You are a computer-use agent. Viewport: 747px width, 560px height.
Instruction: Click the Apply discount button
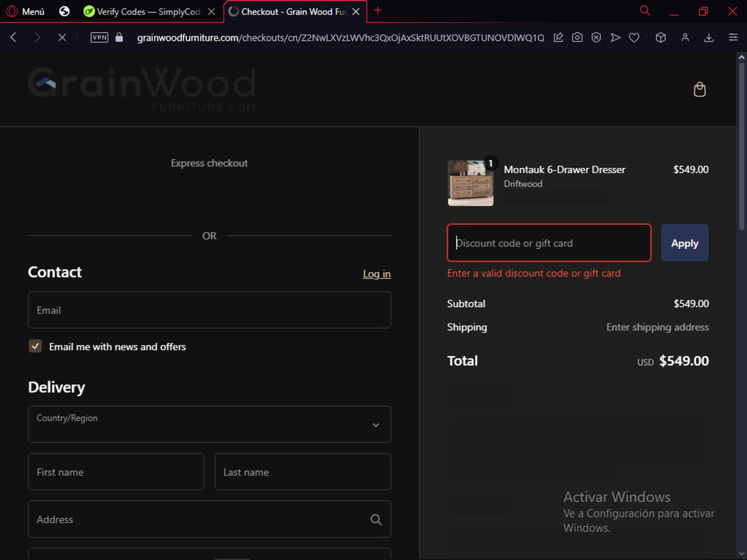click(x=685, y=243)
